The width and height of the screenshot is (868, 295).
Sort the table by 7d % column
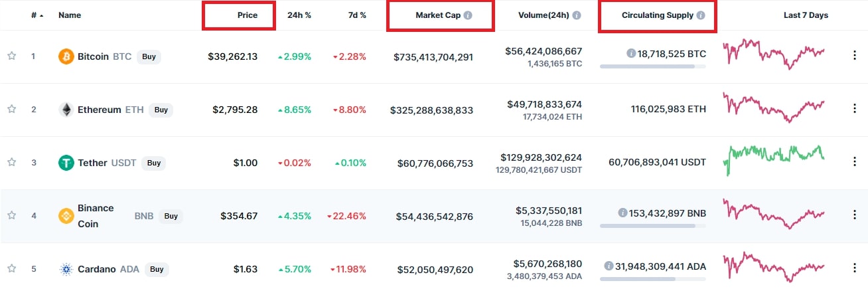point(358,15)
